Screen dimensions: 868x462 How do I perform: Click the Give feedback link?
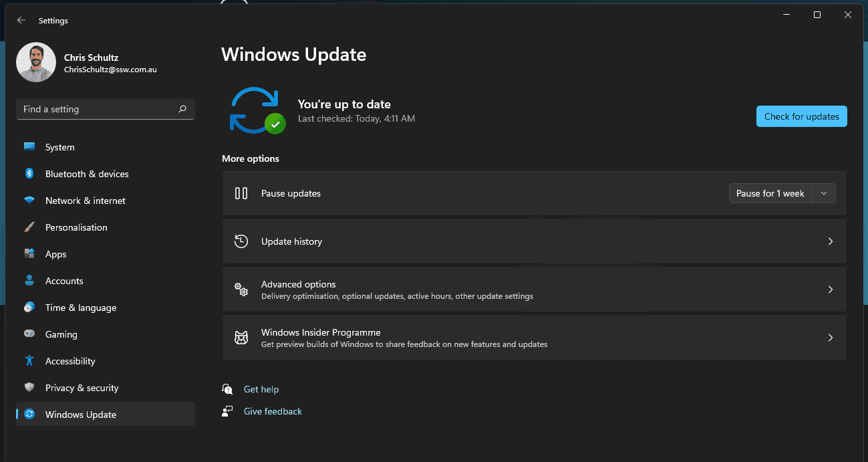click(273, 411)
